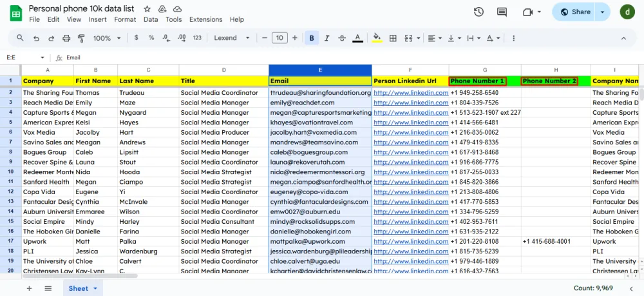Click the print icon
The image size is (644, 296).
point(66,38)
